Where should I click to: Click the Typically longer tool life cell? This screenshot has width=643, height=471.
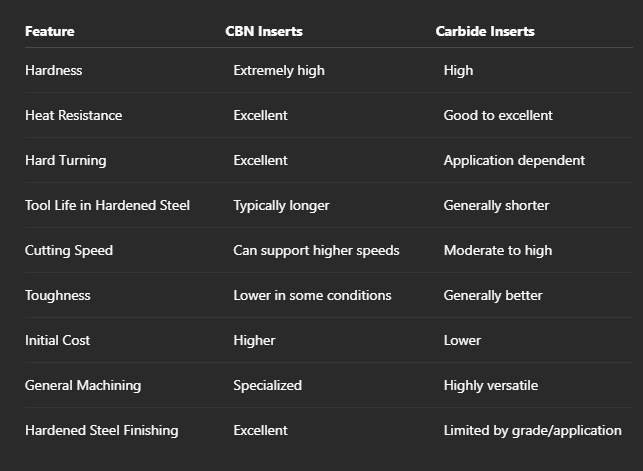(x=281, y=205)
